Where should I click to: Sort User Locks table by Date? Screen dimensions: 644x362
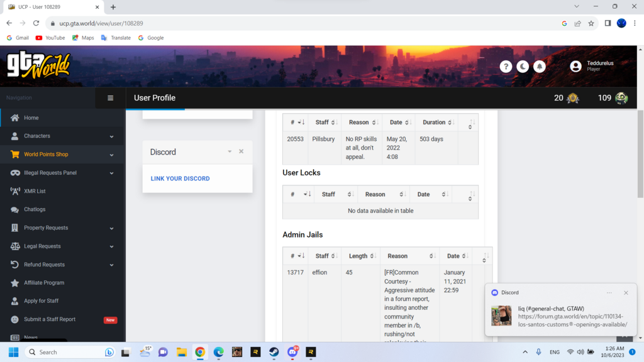pos(430,194)
